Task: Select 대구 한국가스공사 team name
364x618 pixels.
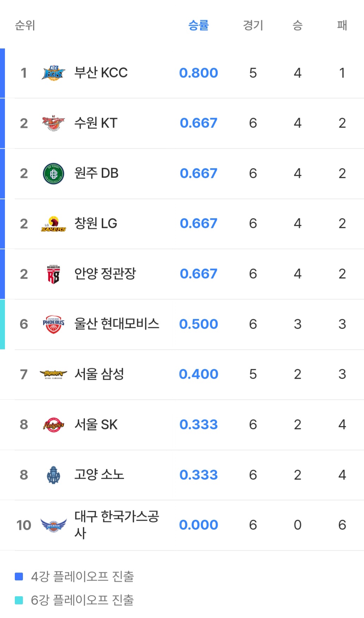Action: (x=117, y=525)
